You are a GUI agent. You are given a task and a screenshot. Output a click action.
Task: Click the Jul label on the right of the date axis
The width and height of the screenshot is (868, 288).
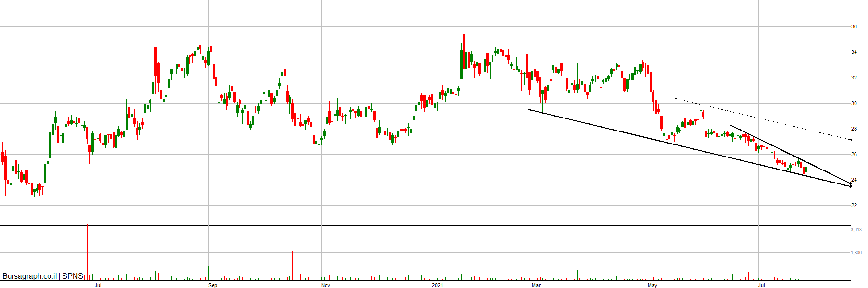[x=762, y=285]
